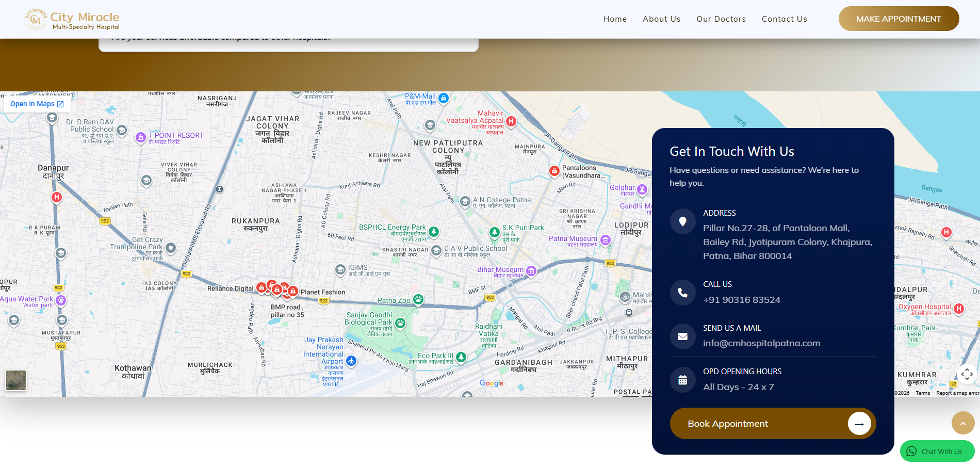Image resolution: width=980 pixels, height=467 pixels.
Task: Select the Patna Zoo map marker
Action: (x=418, y=299)
